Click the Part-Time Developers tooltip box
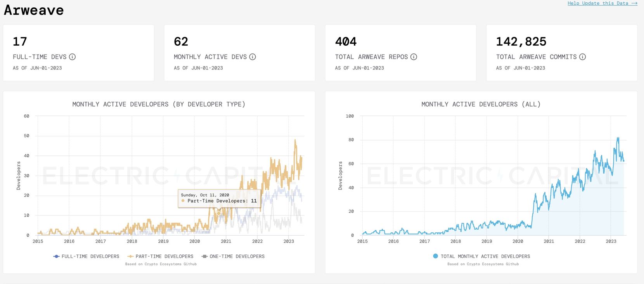Screen dimensions: 644x284 tap(219, 198)
